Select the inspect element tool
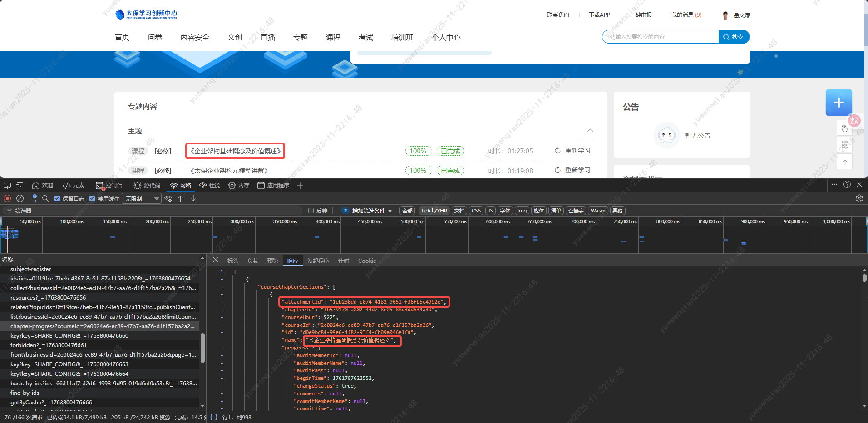The image size is (868, 423). click(7, 186)
